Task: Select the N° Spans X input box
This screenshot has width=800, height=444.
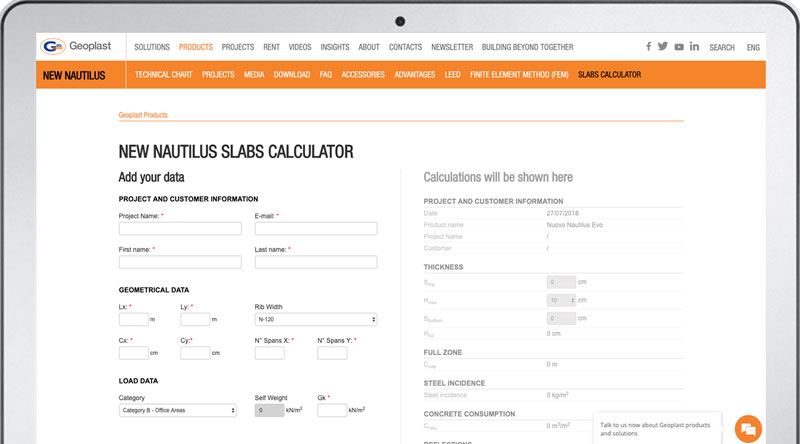Action: [269, 353]
